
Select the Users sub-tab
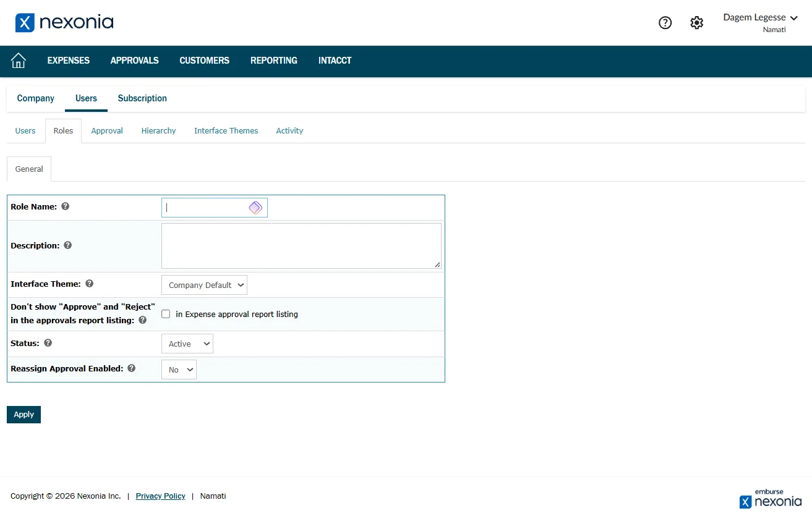pos(25,130)
